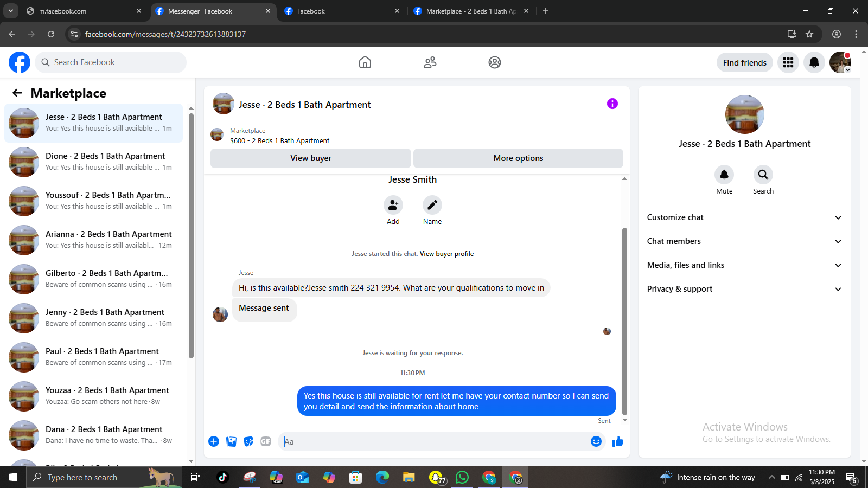868x488 pixels.
Task: Open Dana's conversation in the list
Action: (94, 435)
